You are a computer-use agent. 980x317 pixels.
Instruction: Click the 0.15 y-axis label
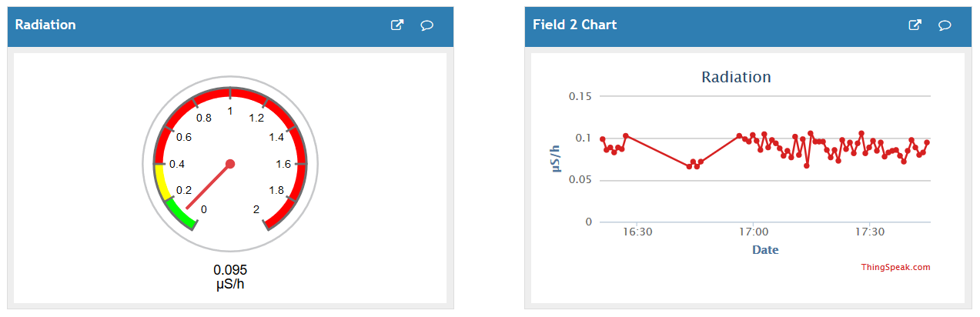click(x=580, y=96)
